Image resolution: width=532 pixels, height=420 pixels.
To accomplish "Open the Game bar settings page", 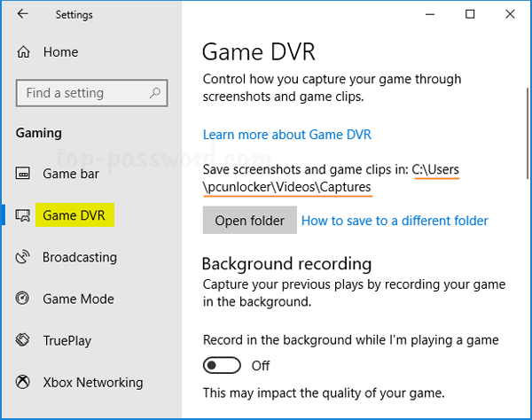I will pyautogui.click(x=71, y=175).
